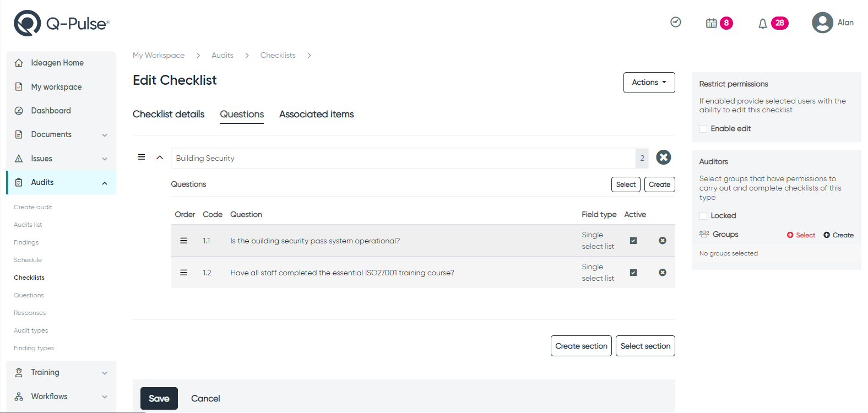Cancel editing the checklist

(205, 399)
